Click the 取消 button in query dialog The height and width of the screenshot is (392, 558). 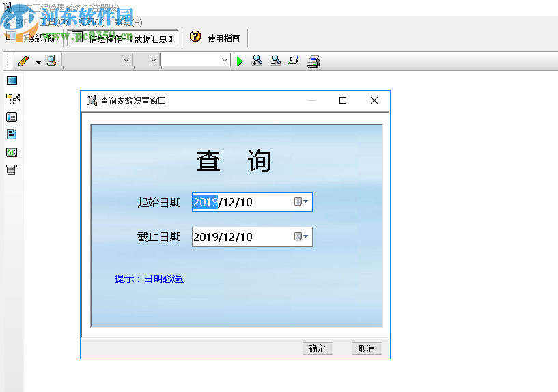pos(367,348)
